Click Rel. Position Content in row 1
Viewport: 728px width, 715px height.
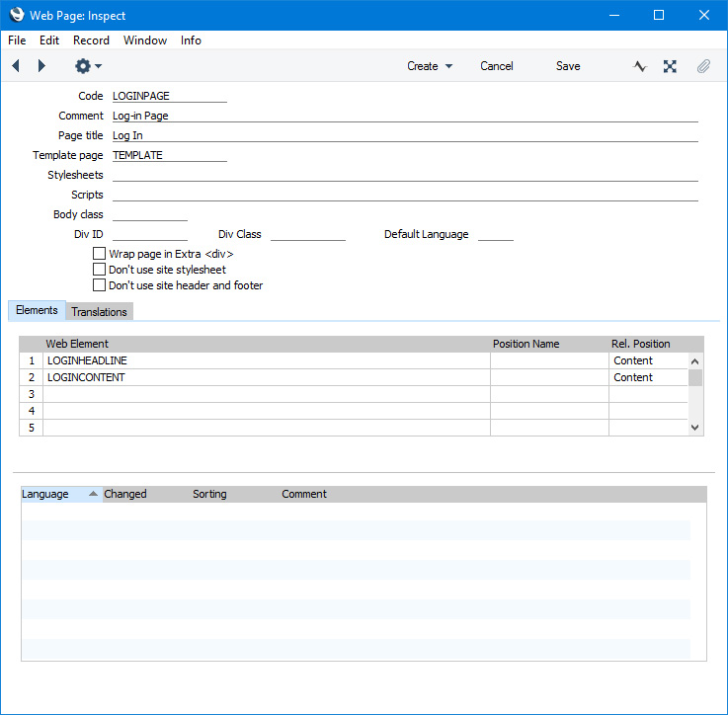coord(648,360)
